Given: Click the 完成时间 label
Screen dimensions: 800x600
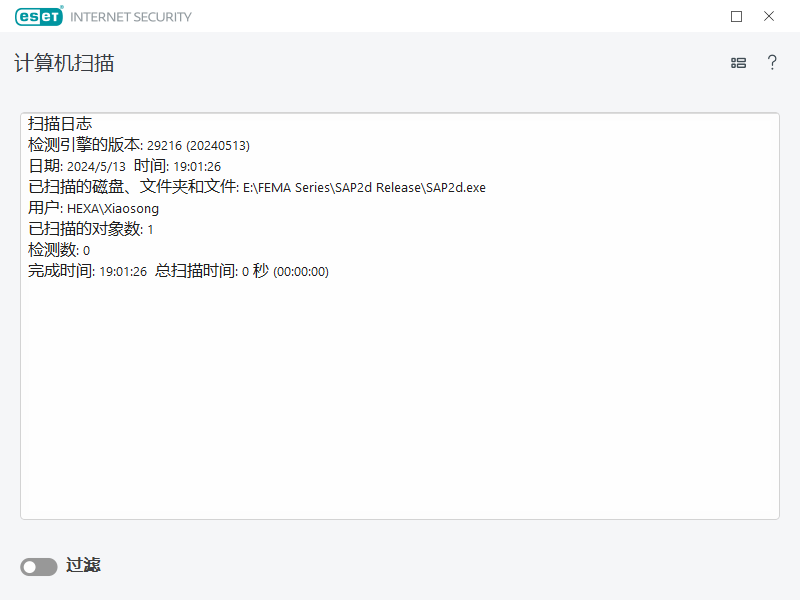Looking at the screenshot, I should coord(61,271).
